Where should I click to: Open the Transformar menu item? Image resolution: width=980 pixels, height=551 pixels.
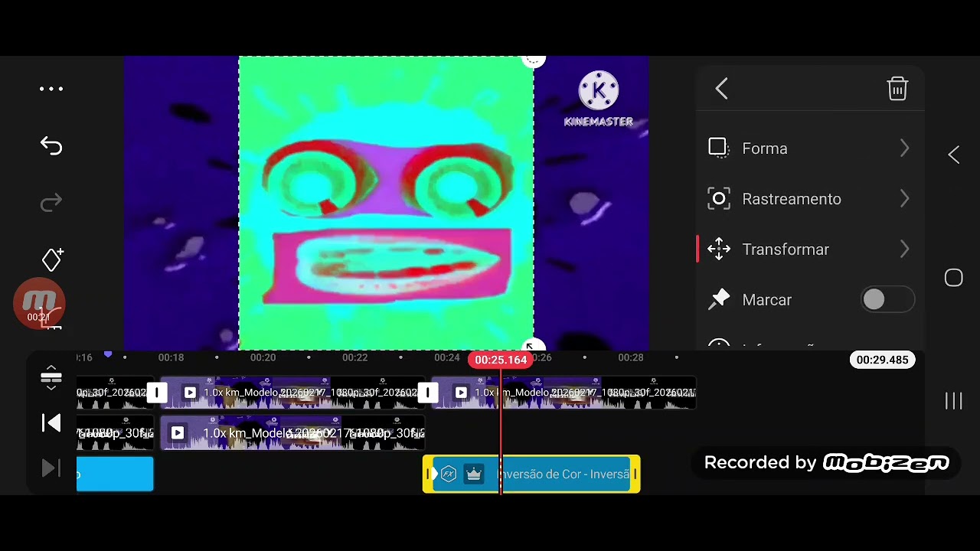pos(810,249)
